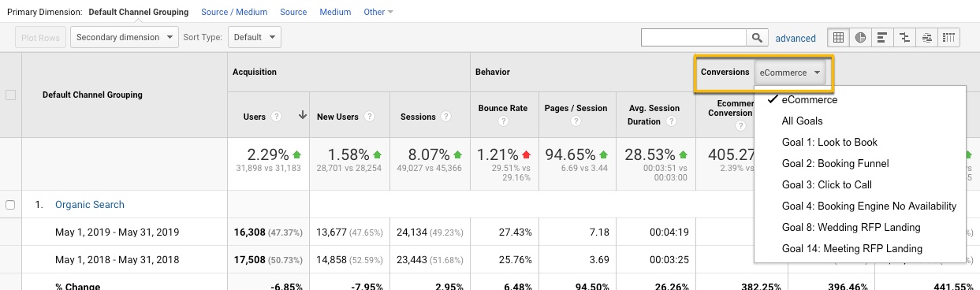The height and width of the screenshot is (290, 980).
Task: Tick the Organic Search row checkbox
Action: (x=10, y=205)
